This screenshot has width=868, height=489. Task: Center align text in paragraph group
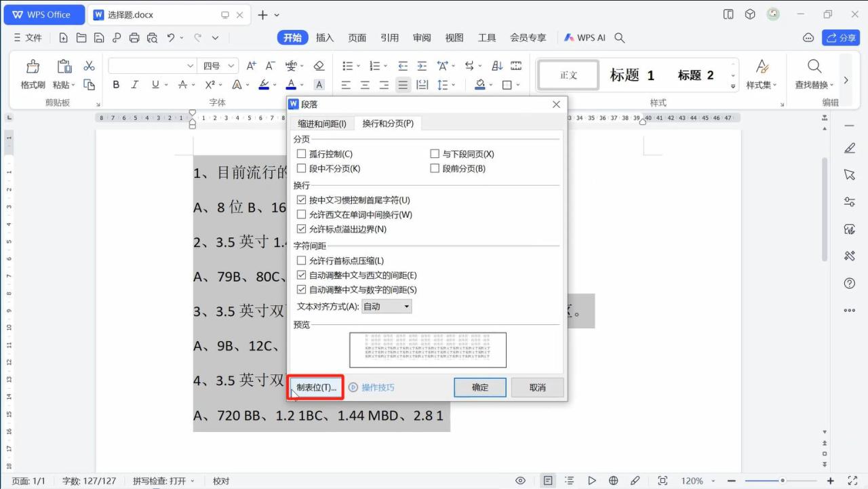(365, 85)
